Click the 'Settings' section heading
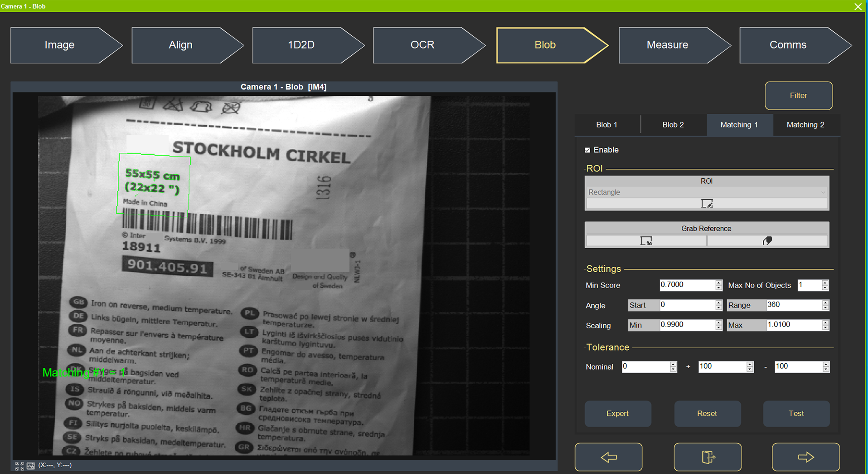Viewport: 868px width, 474px height. pyautogui.click(x=604, y=269)
